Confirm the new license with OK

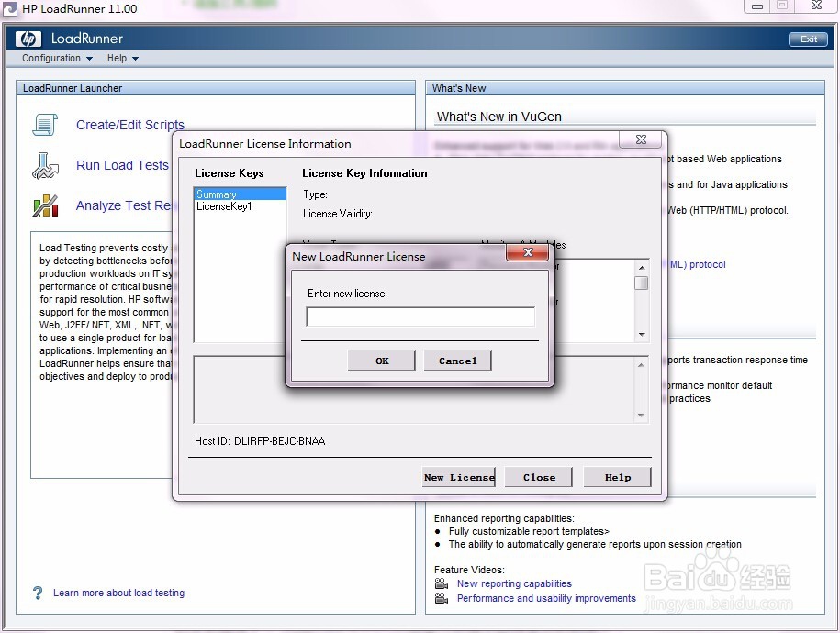381,361
